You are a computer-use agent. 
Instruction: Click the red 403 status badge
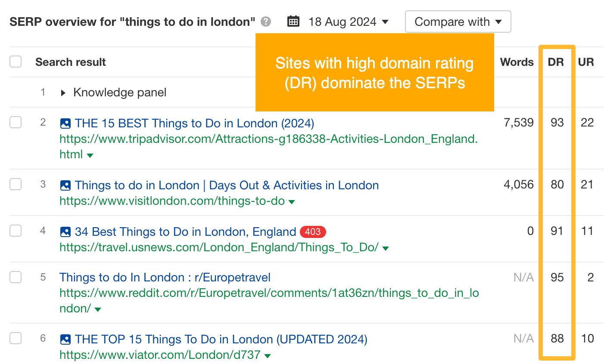tap(313, 232)
